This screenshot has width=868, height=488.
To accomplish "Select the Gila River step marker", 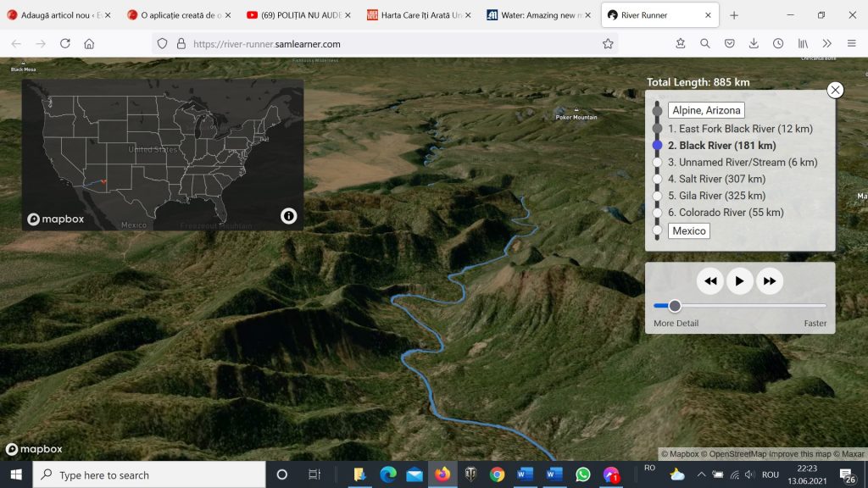I will coord(657,196).
